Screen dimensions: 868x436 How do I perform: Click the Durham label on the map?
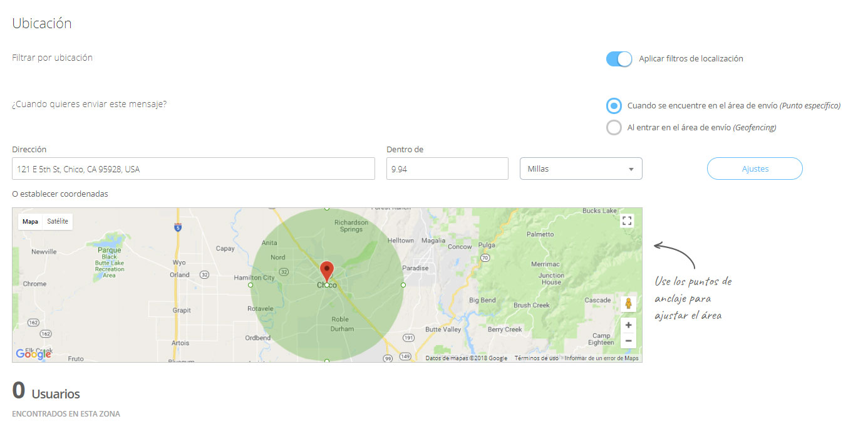tap(342, 328)
